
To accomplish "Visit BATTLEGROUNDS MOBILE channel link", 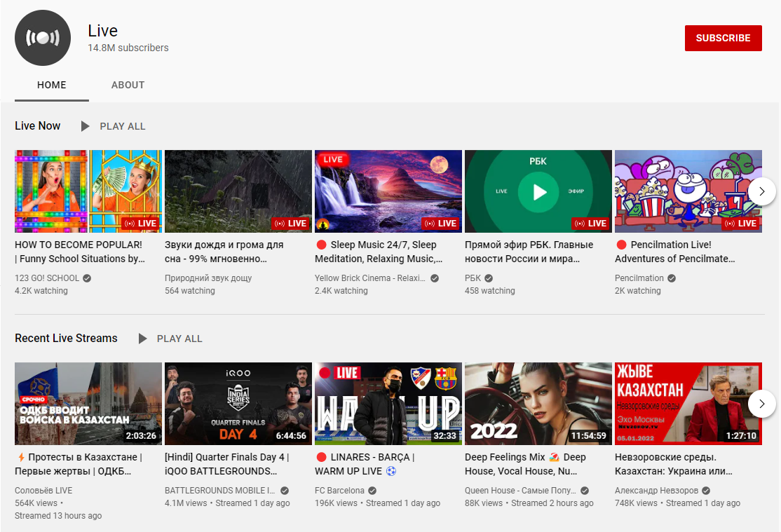I will tap(219, 490).
